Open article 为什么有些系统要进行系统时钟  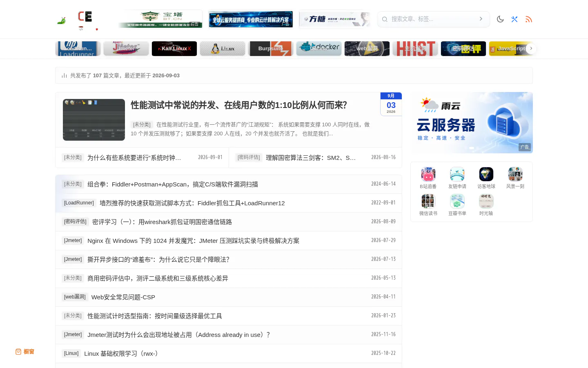[134, 157]
